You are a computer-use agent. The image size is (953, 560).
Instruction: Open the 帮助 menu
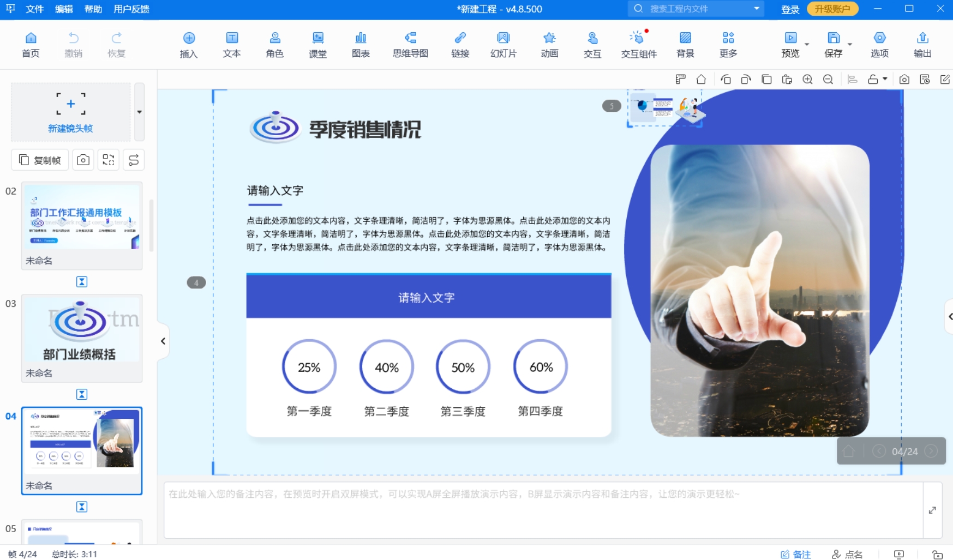pos(93,9)
